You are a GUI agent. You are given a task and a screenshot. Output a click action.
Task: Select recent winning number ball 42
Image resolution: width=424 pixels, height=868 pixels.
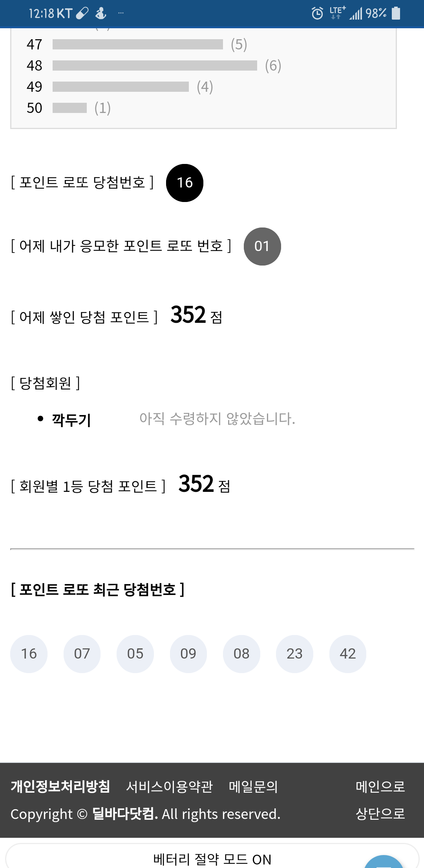click(347, 654)
